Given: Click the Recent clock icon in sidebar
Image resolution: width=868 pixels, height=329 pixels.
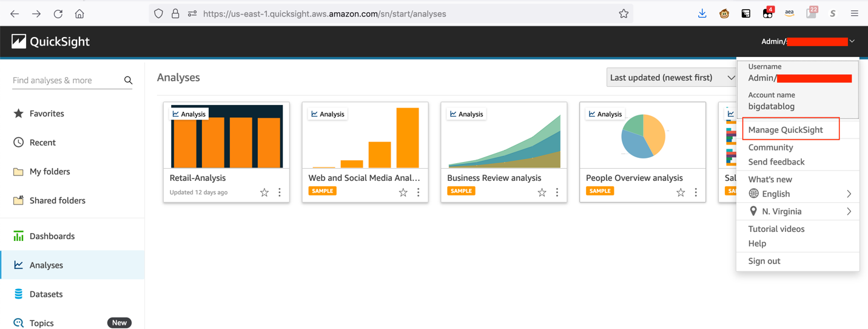Looking at the screenshot, I should pyautogui.click(x=19, y=142).
